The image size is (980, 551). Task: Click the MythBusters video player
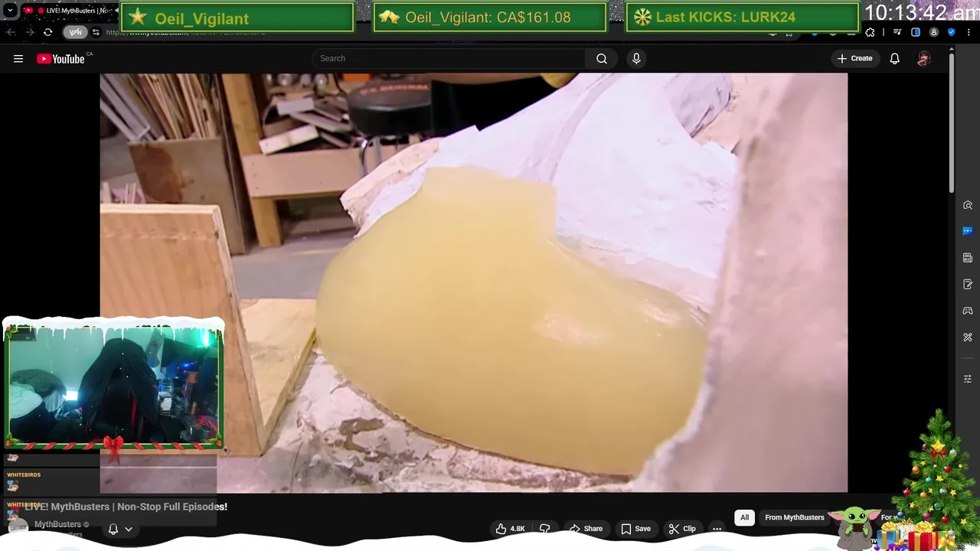coord(473,282)
